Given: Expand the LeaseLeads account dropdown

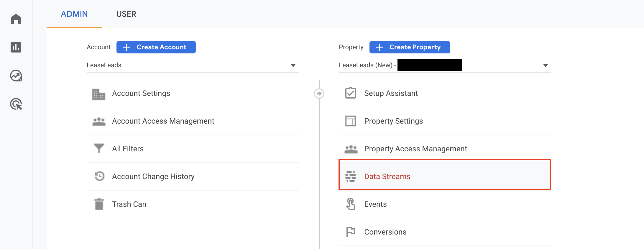Looking at the screenshot, I should [293, 65].
